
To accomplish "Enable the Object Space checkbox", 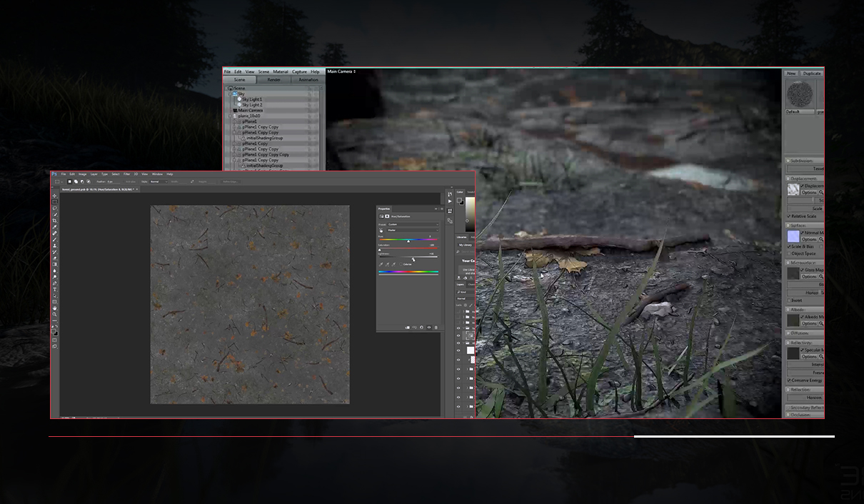I will [789, 253].
